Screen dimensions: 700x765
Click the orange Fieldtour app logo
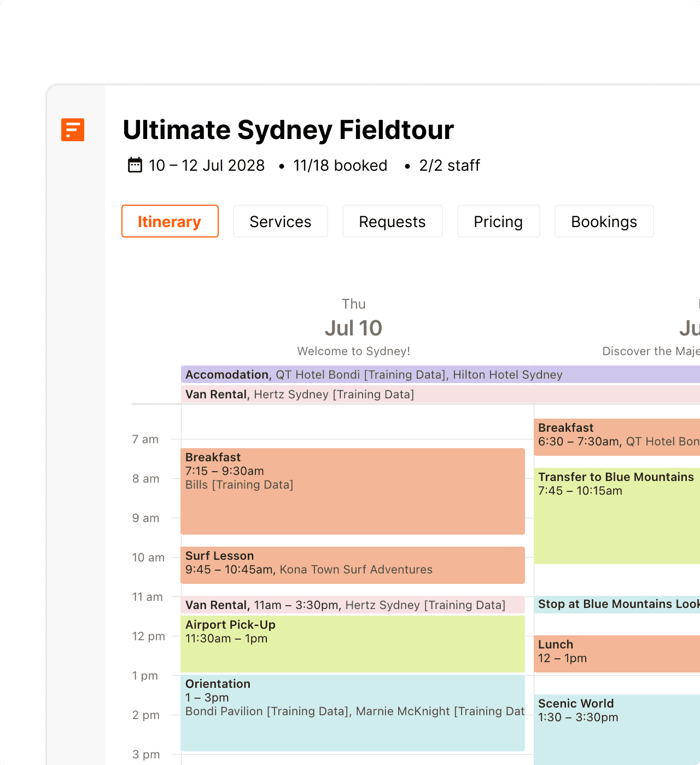click(73, 130)
